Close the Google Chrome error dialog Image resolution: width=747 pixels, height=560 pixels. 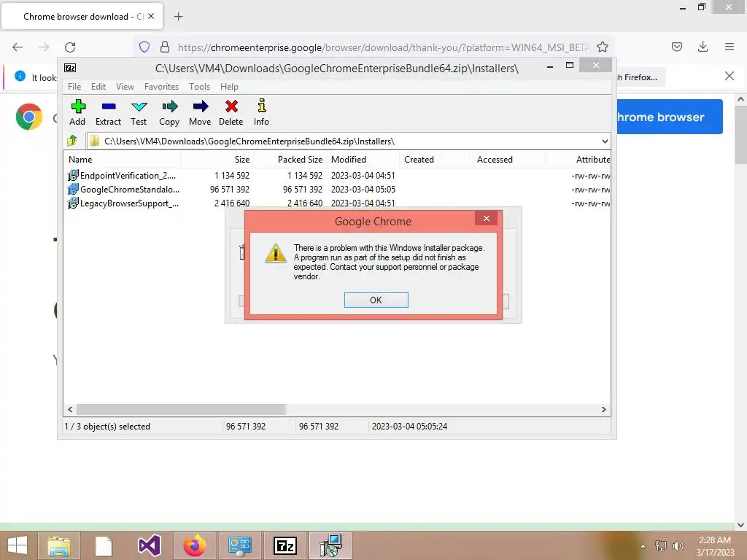coord(486,219)
